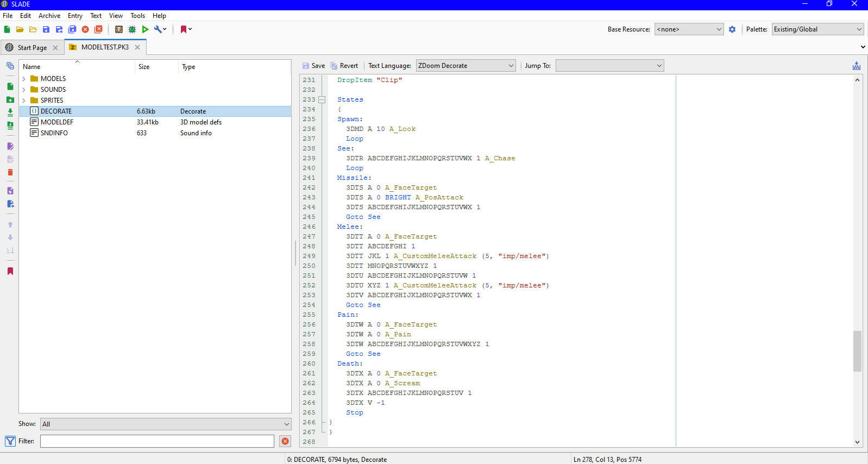868x464 pixels.
Task: Click the Move Down arrow sidebar icon
Action: click(10, 237)
